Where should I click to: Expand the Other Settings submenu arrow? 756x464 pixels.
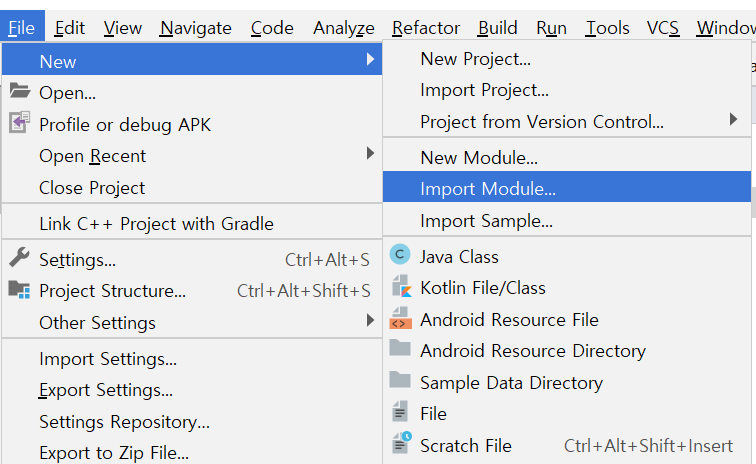370,320
